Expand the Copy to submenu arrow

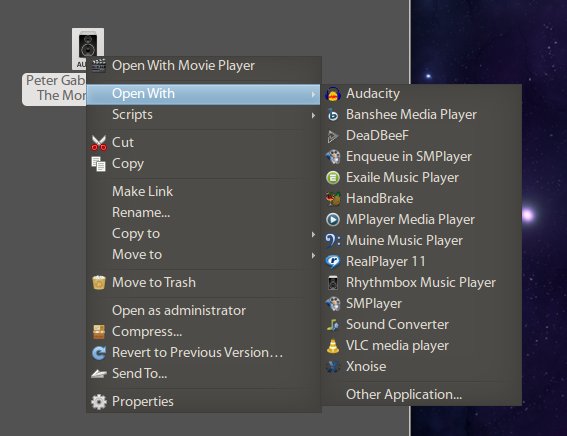(x=313, y=234)
